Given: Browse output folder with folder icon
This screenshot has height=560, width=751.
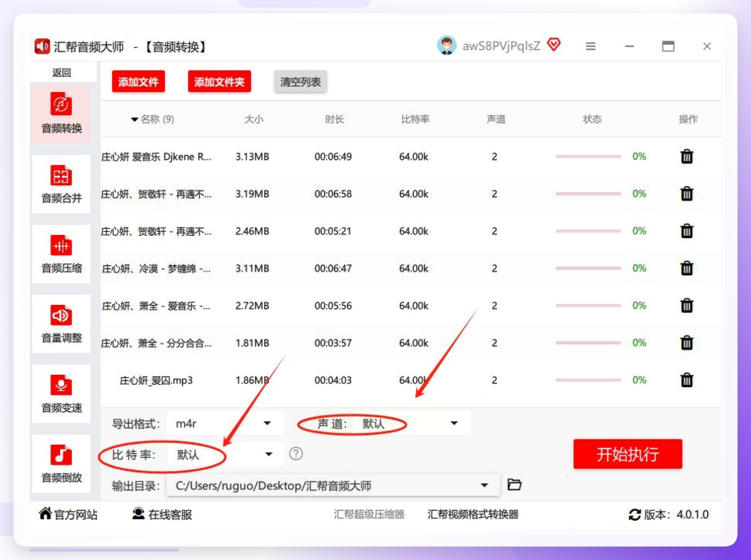Looking at the screenshot, I should pos(514,485).
